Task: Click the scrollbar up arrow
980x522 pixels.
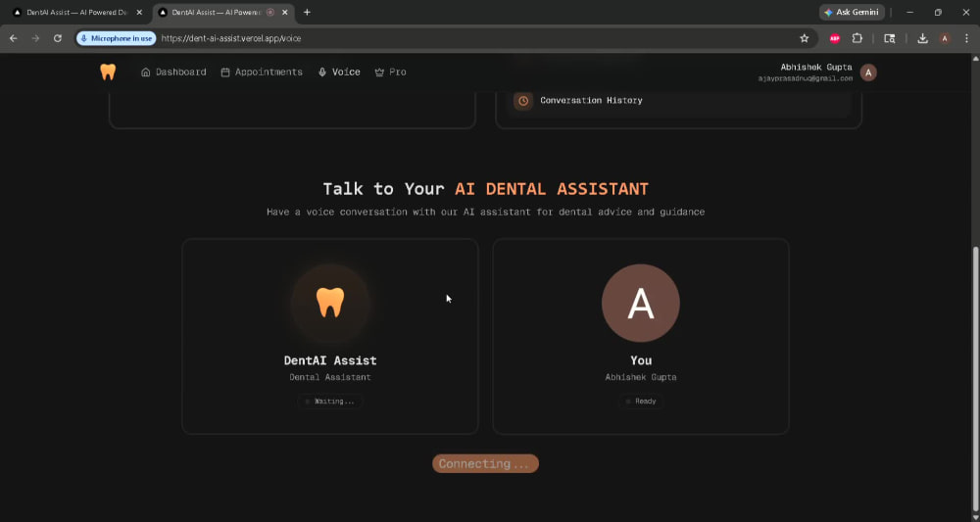Action: pyautogui.click(x=976, y=58)
